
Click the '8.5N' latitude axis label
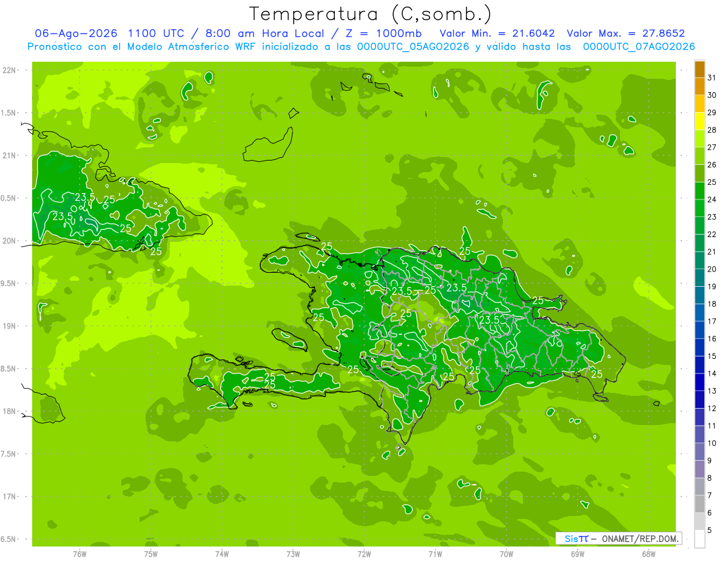point(8,369)
